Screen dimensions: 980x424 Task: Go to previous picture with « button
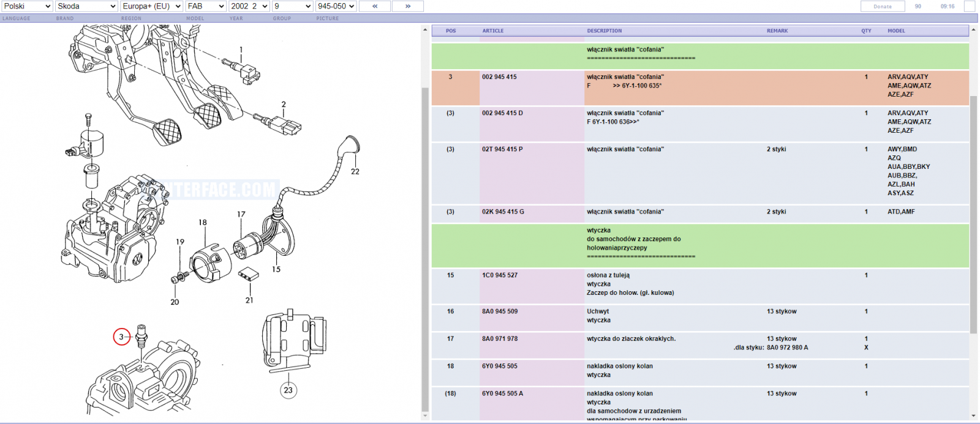pyautogui.click(x=375, y=6)
